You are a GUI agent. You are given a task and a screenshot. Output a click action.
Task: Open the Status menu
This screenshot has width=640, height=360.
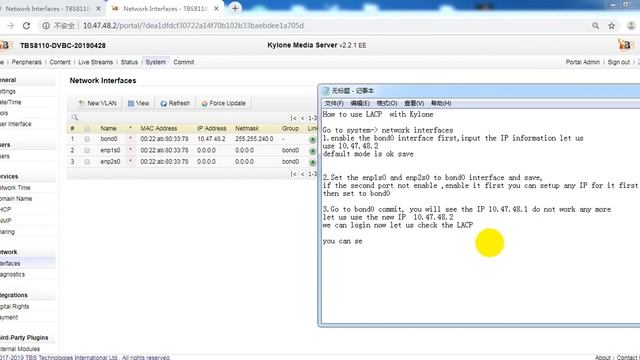129,62
